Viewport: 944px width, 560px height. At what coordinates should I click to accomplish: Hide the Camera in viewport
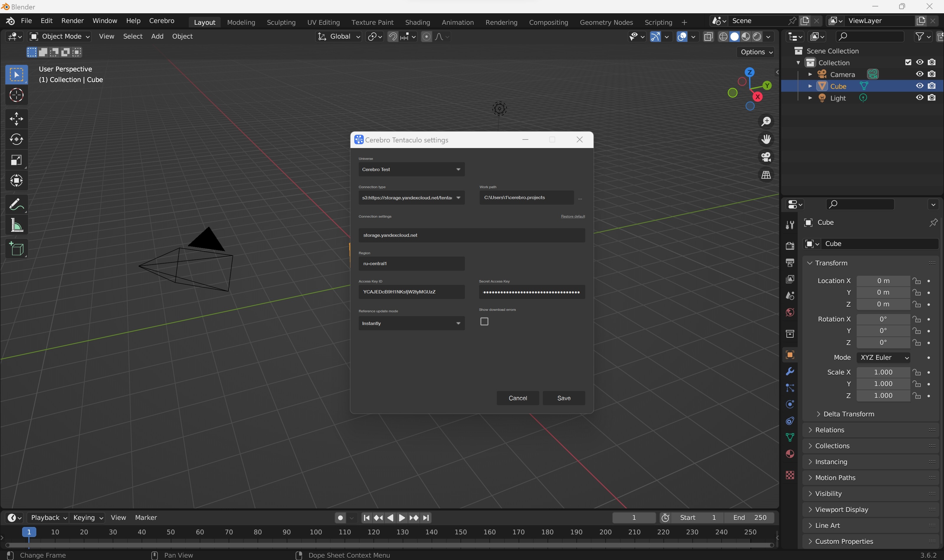[920, 74]
